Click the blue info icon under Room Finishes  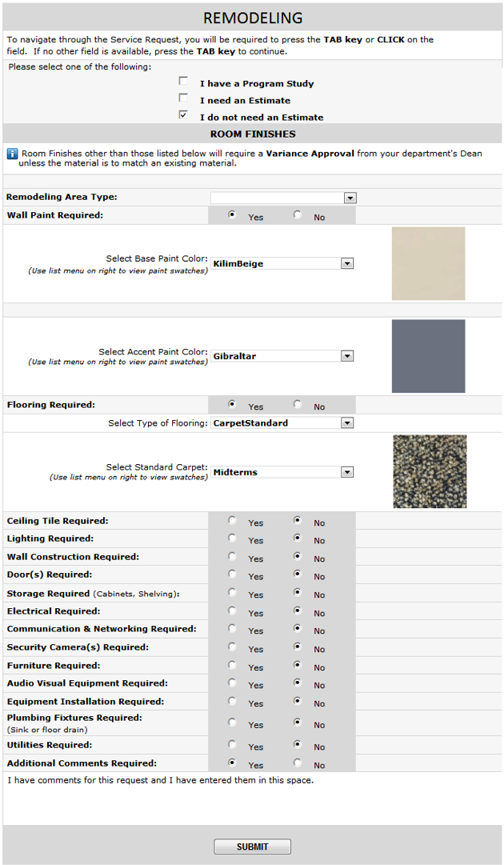pyautogui.click(x=12, y=154)
